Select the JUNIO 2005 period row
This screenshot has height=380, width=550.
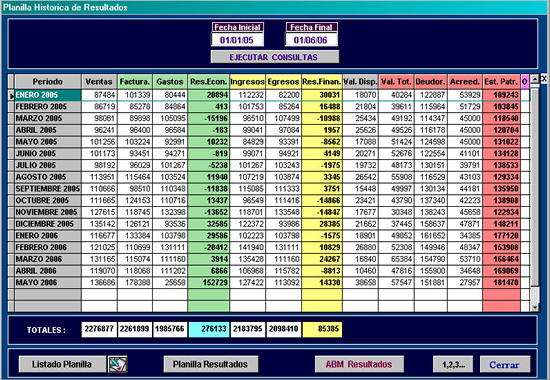(x=48, y=154)
